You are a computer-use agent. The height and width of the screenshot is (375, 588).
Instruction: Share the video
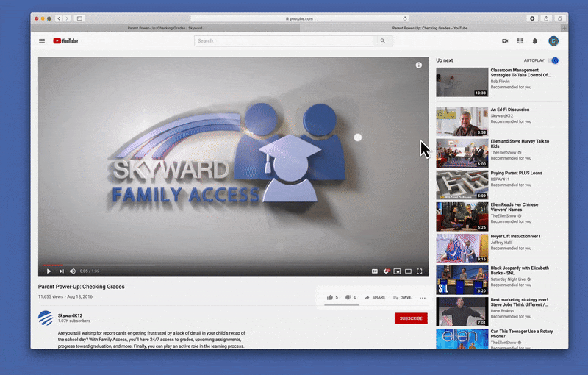point(375,297)
